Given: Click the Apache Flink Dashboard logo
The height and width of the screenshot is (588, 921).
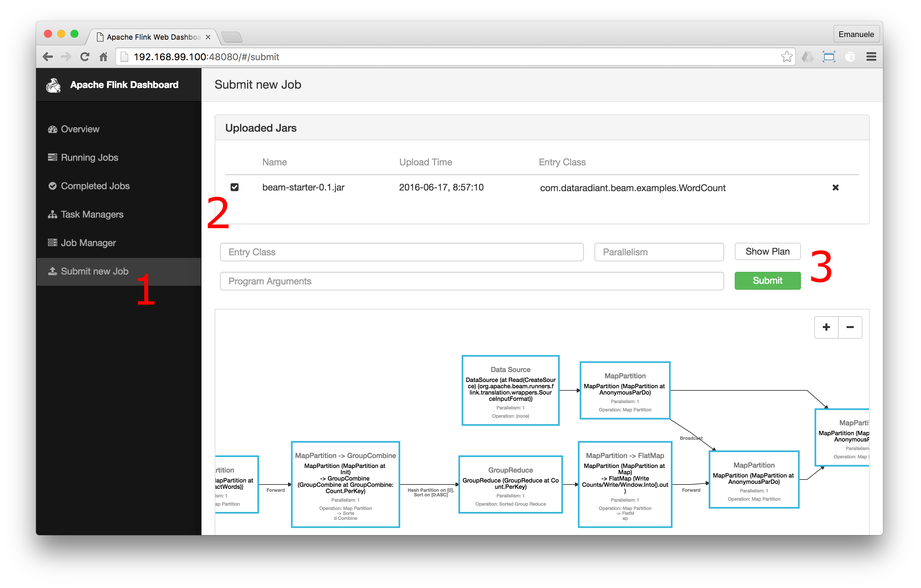Looking at the screenshot, I should tap(53, 85).
